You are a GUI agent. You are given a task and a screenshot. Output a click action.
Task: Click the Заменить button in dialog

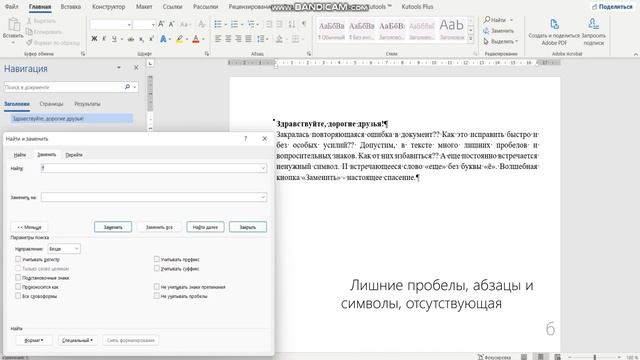click(x=113, y=227)
